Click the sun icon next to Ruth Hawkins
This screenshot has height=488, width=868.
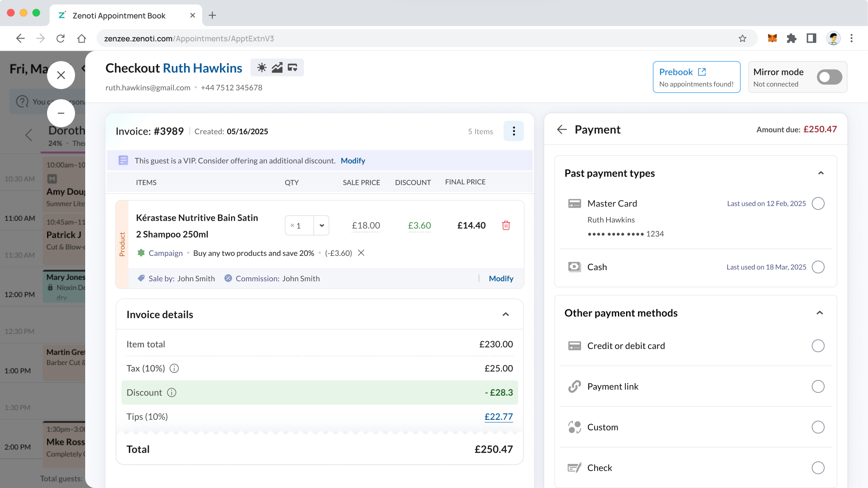click(262, 68)
